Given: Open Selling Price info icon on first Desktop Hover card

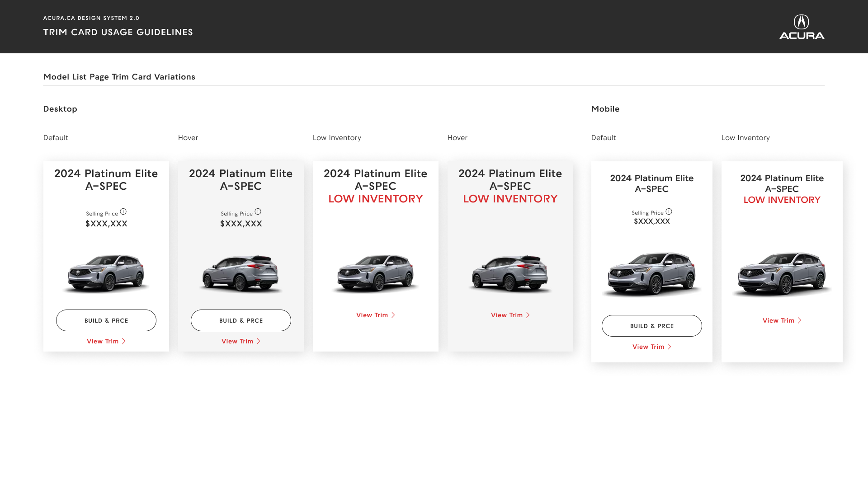Looking at the screenshot, I should pos(258,211).
